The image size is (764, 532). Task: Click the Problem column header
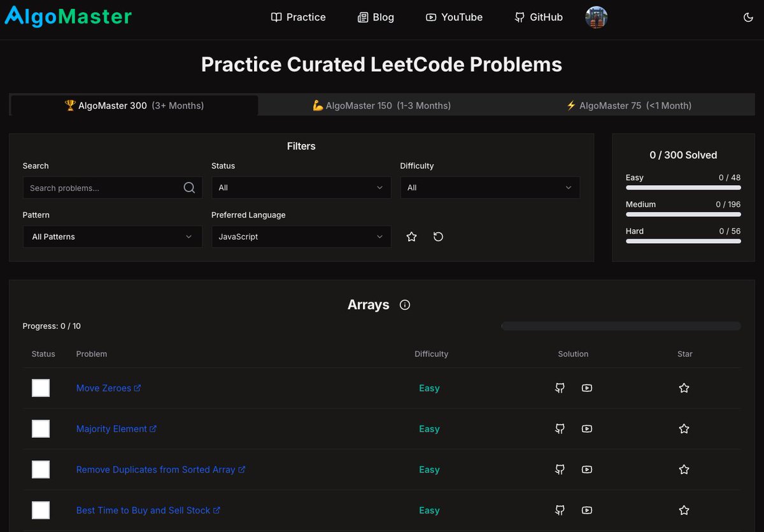(x=92, y=354)
